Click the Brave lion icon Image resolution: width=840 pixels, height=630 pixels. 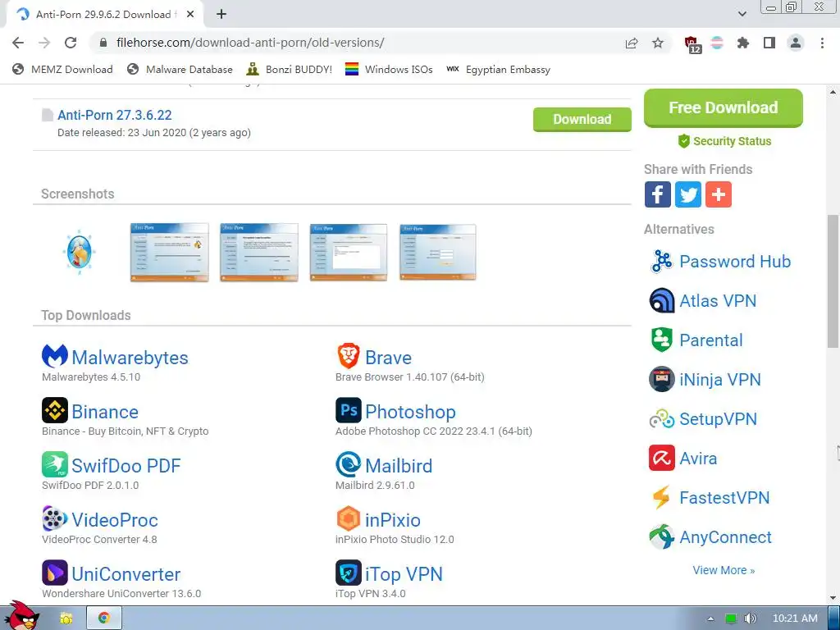(x=348, y=356)
